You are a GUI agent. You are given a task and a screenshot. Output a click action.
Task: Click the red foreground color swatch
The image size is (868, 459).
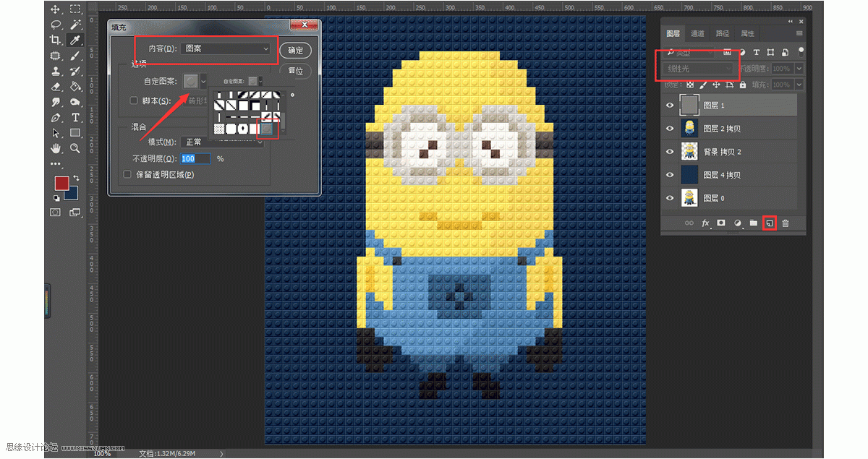click(61, 183)
